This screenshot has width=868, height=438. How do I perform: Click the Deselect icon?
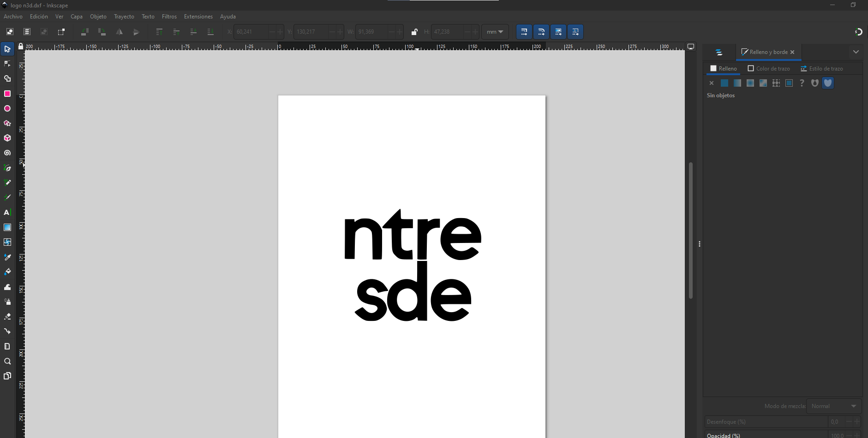coord(44,32)
